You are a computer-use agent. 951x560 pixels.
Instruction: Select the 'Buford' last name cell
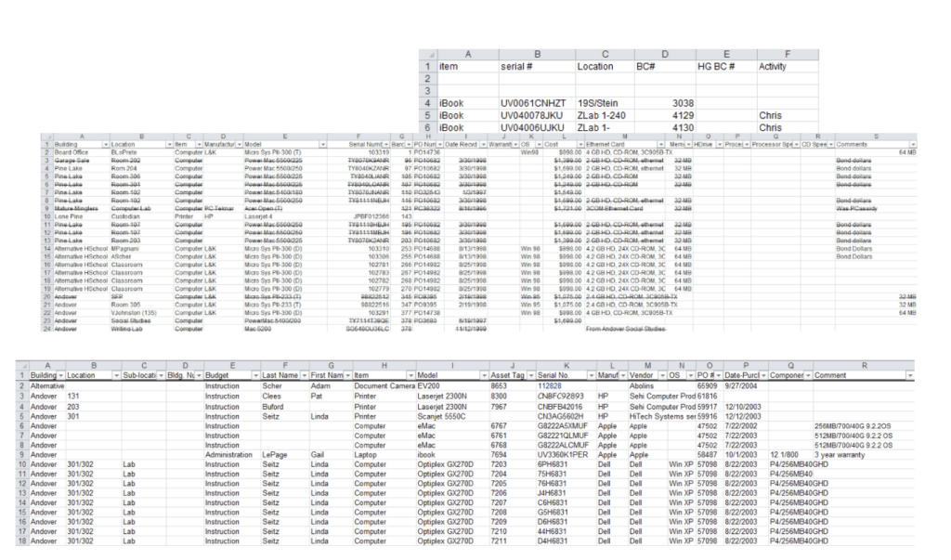pyautogui.click(x=284, y=407)
